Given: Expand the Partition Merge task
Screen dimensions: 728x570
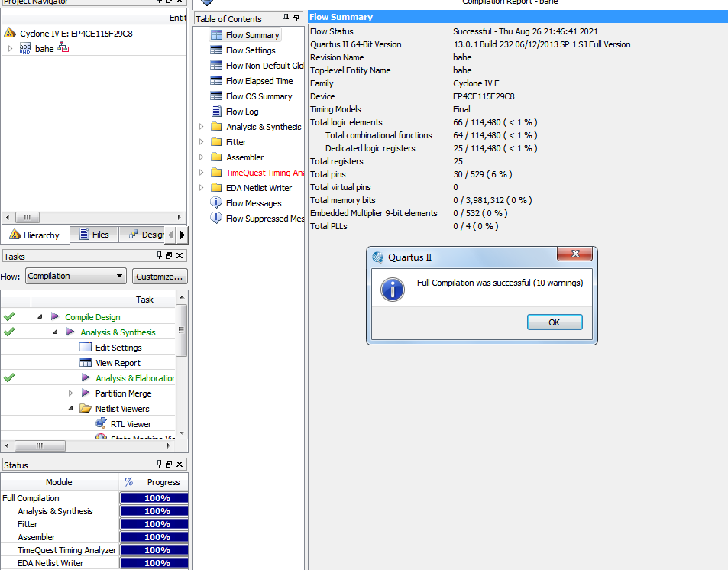Looking at the screenshot, I should tap(70, 393).
